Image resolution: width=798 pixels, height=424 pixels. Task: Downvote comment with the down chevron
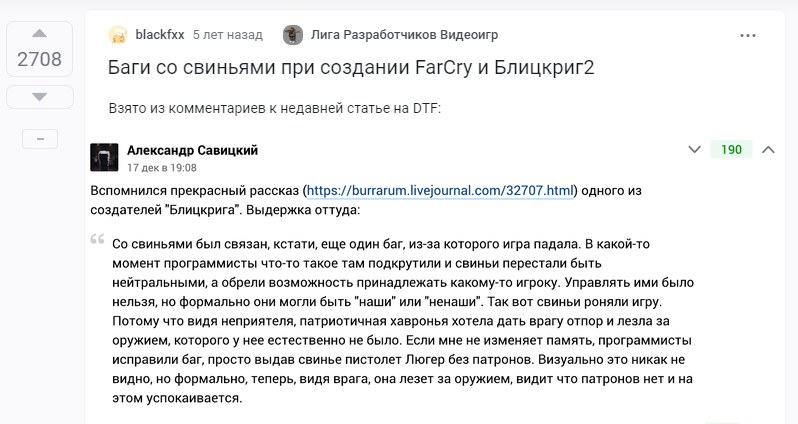pos(694,150)
